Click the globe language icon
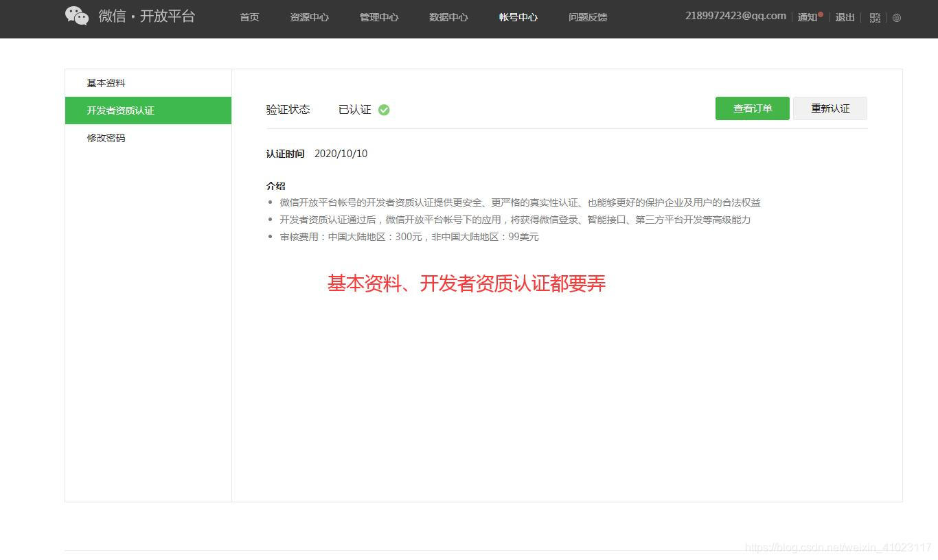 click(x=897, y=18)
